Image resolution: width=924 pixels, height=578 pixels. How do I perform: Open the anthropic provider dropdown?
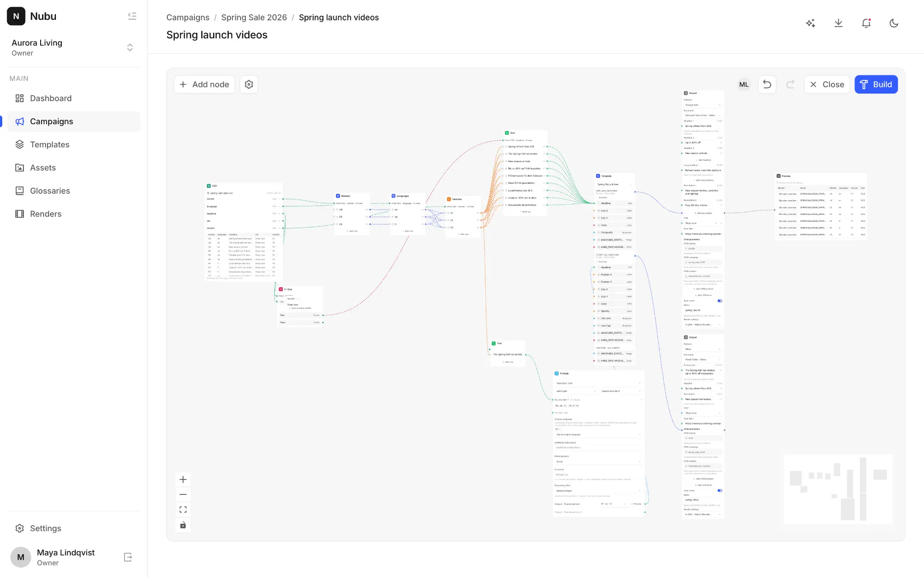pyautogui.click(x=576, y=391)
